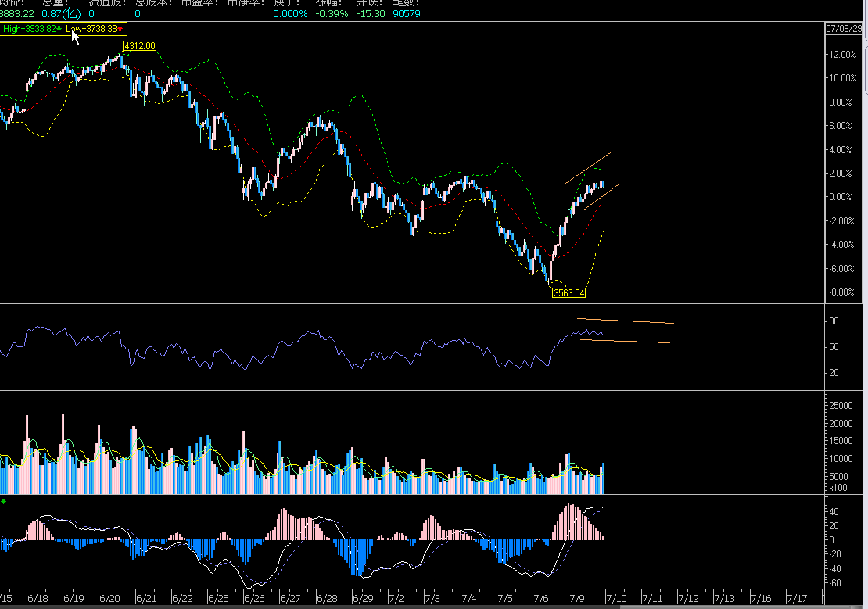
Task: Click the -8.00% mark on the price axis
Action: coord(841,292)
